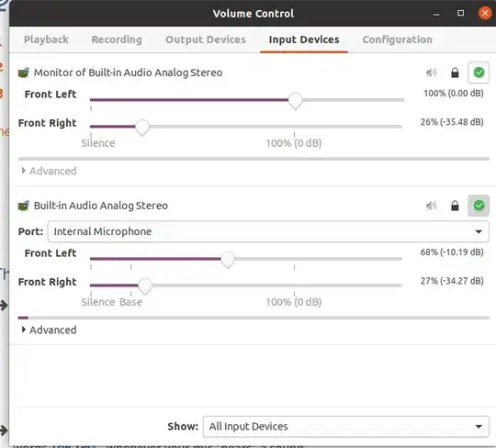Set Built-in Audio Analog Stereo as fallback

pyautogui.click(x=479, y=206)
